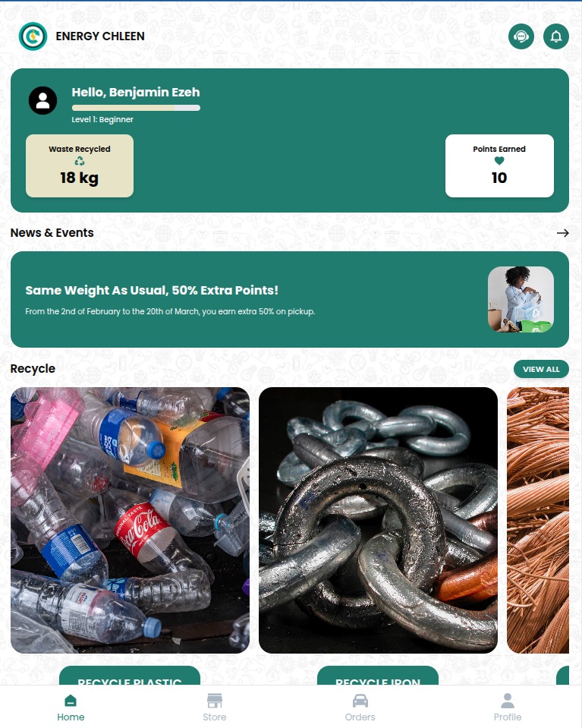Image resolution: width=582 pixels, height=728 pixels.
Task: Click the Level 1 progress bar
Action: (136, 108)
